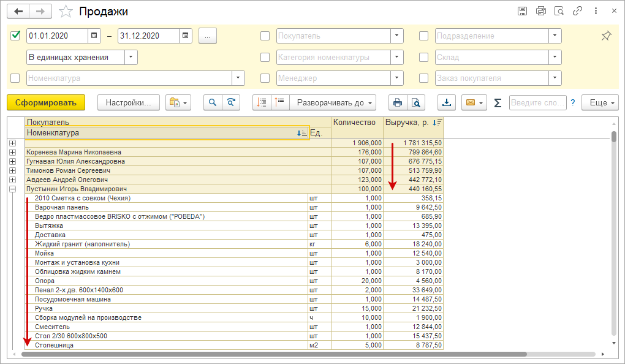Image resolution: width=625 pixels, height=364 pixels.
Task: Uncheck the period date range checkbox
Action: point(16,36)
